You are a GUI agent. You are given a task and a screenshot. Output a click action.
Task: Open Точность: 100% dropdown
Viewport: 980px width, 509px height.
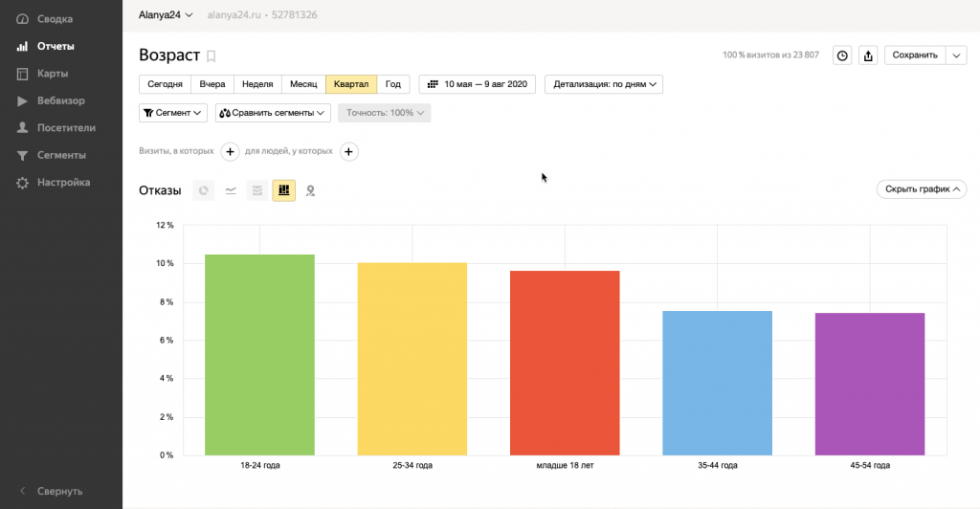[385, 113]
